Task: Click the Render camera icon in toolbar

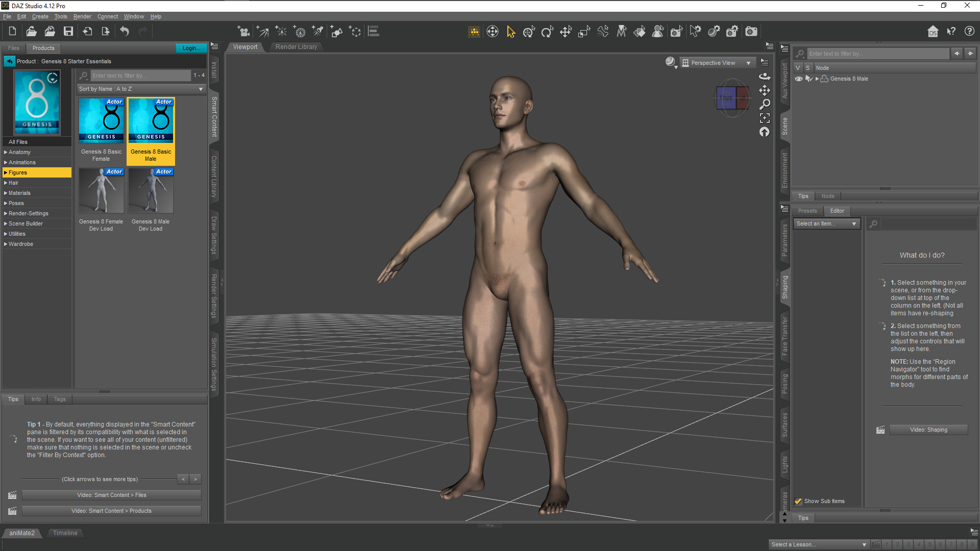Action: click(x=751, y=32)
